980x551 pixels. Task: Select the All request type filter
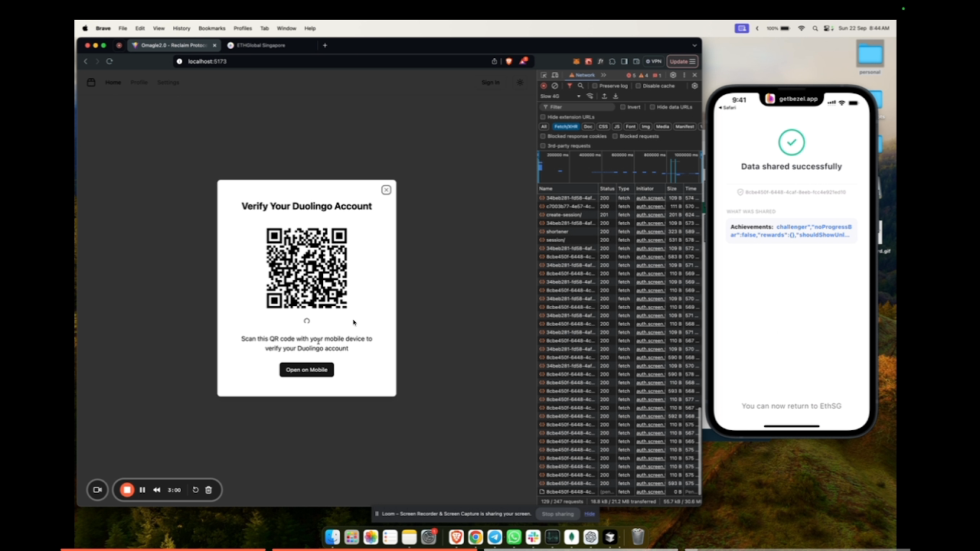544,126
